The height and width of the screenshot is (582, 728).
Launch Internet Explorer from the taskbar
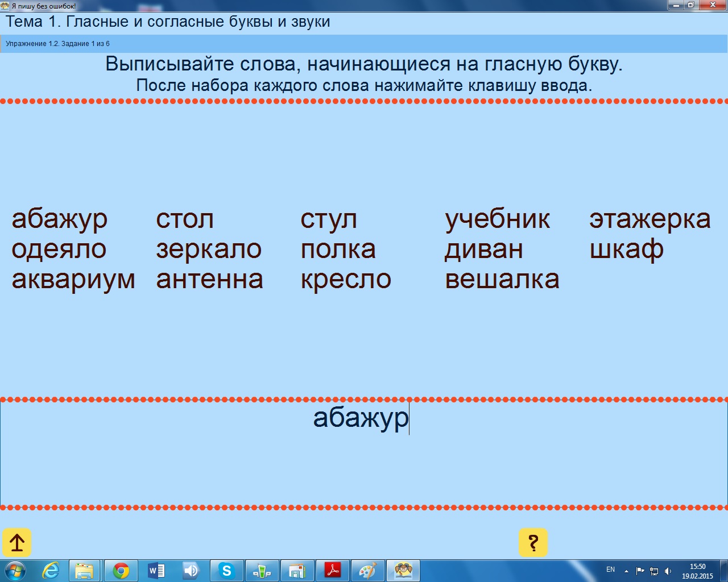click(51, 571)
